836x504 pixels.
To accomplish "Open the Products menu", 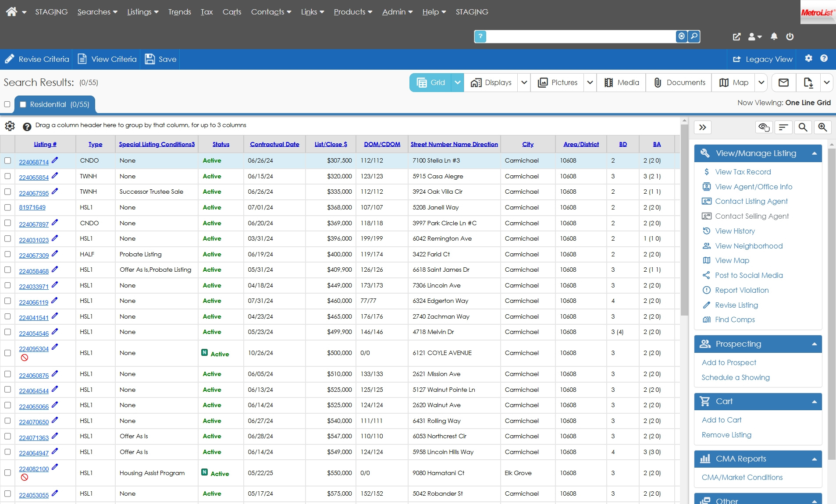I will (353, 12).
